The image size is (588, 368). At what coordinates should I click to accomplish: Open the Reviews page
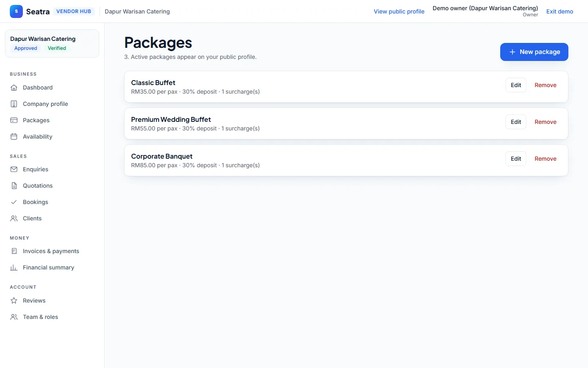coord(52,301)
